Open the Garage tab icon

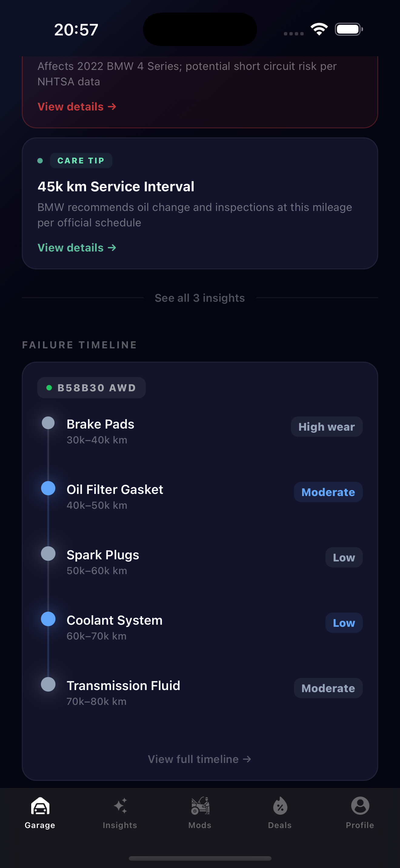point(40,806)
